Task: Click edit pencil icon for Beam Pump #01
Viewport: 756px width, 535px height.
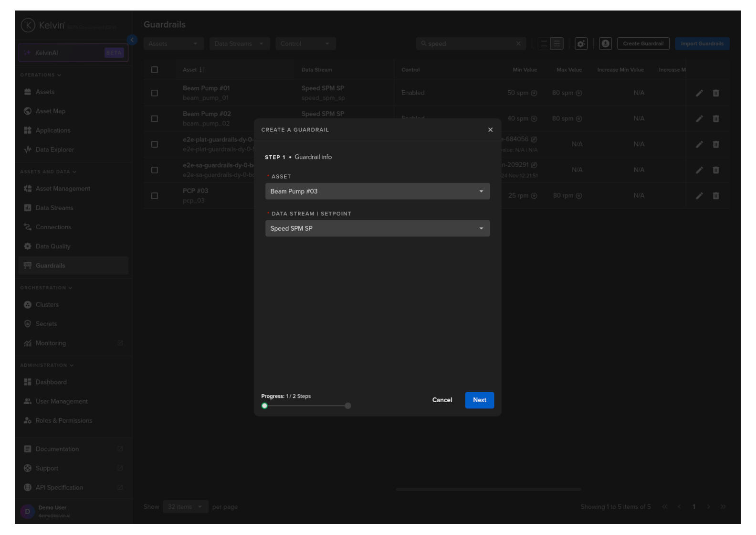Action: point(699,93)
